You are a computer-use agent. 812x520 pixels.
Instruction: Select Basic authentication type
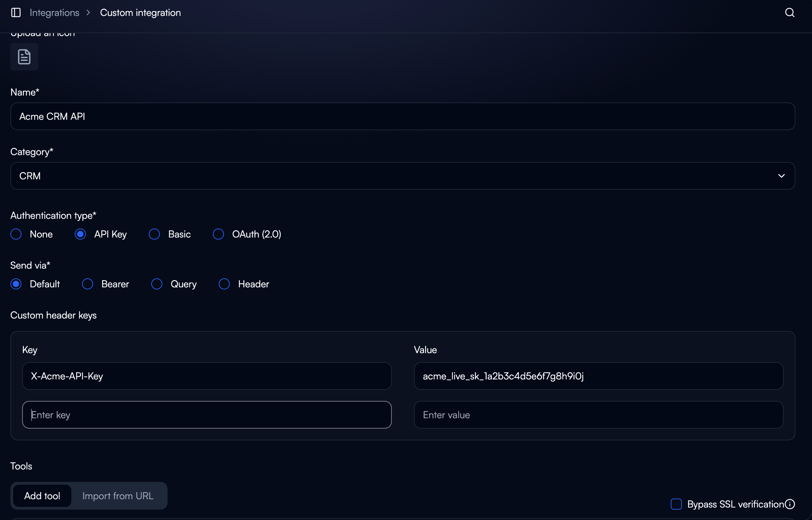[154, 234]
